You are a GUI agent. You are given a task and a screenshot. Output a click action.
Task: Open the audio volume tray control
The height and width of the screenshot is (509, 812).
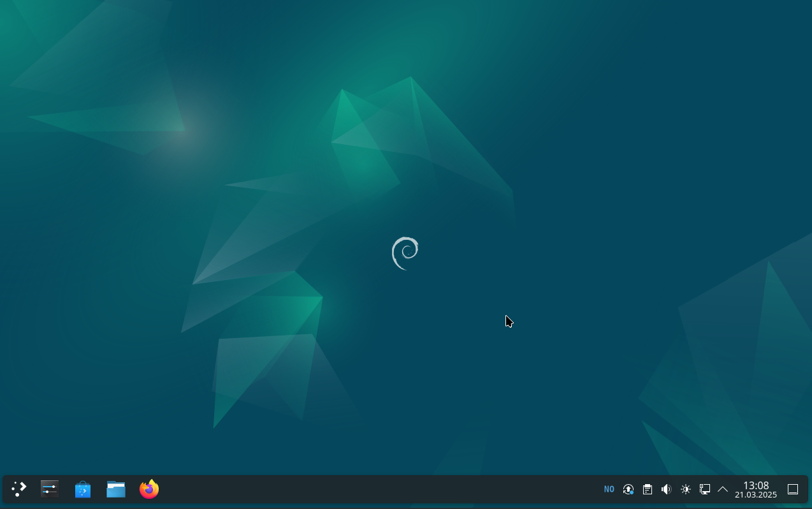(667, 489)
